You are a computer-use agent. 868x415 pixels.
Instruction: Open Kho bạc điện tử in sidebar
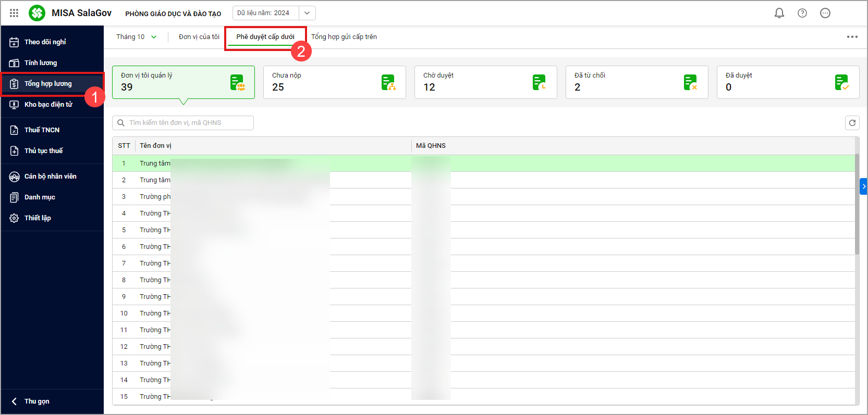pos(48,105)
